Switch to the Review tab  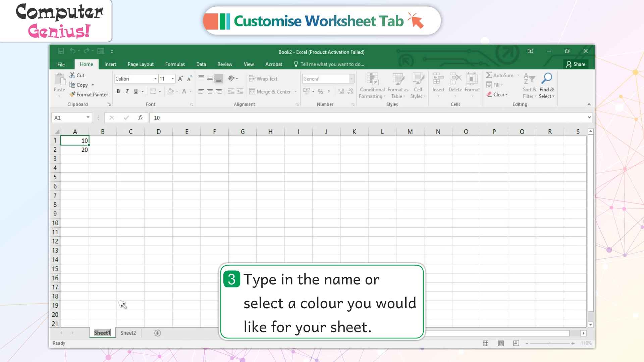click(225, 64)
